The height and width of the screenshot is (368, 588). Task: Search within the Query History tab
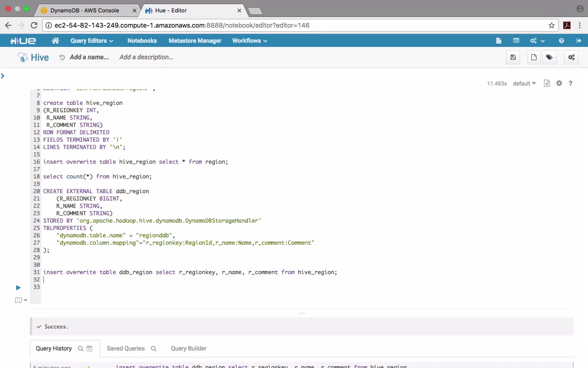coord(80,349)
